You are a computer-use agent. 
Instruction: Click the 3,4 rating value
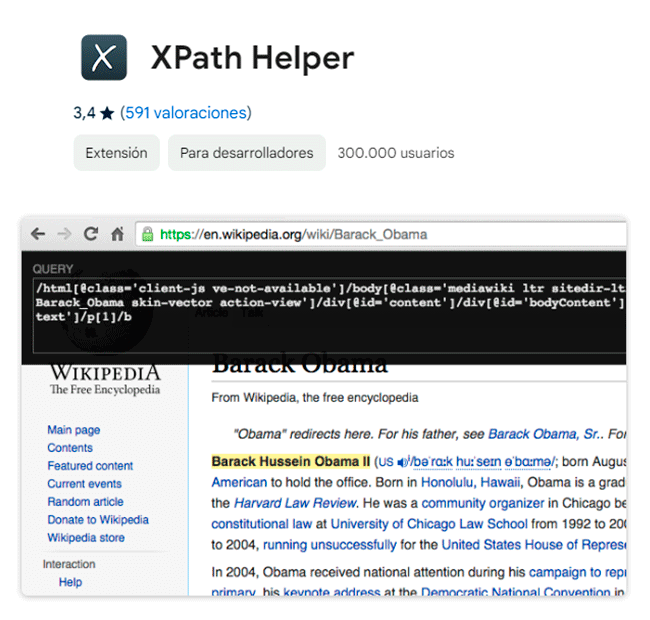point(84,113)
